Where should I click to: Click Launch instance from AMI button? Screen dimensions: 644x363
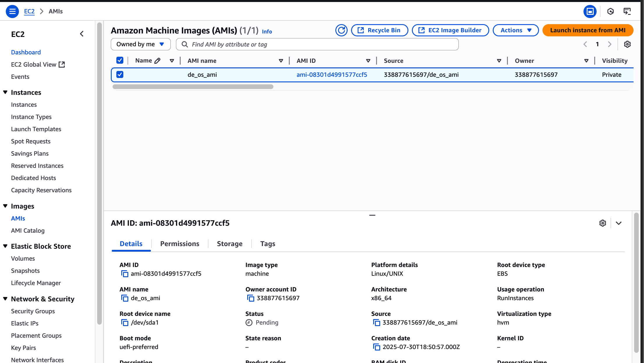pos(588,30)
